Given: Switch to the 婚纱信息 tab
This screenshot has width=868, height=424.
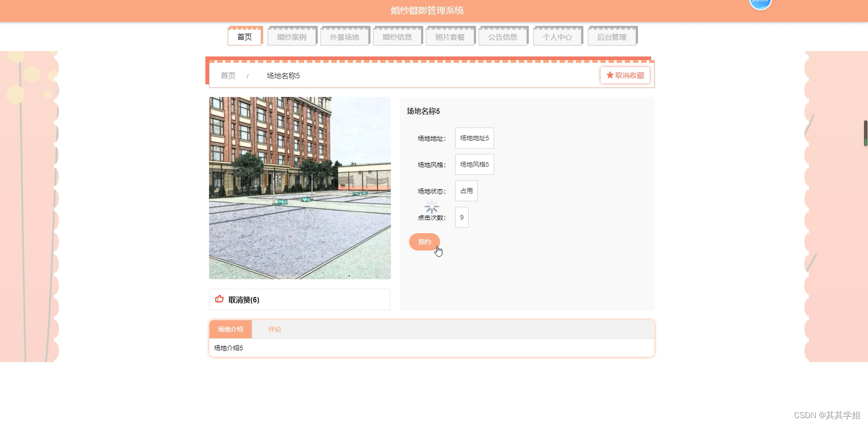Looking at the screenshot, I should coord(397,37).
